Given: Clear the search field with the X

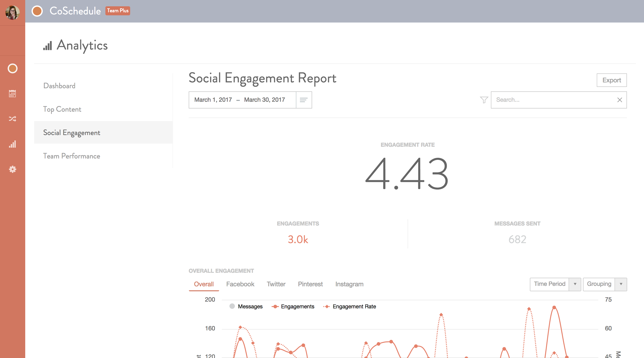Looking at the screenshot, I should tap(620, 100).
